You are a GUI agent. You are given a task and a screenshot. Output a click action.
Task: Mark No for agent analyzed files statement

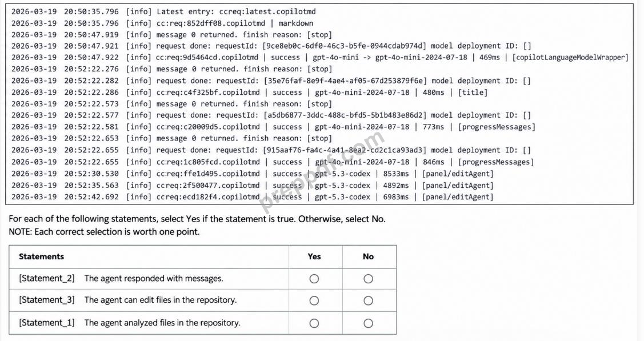coord(369,323)
